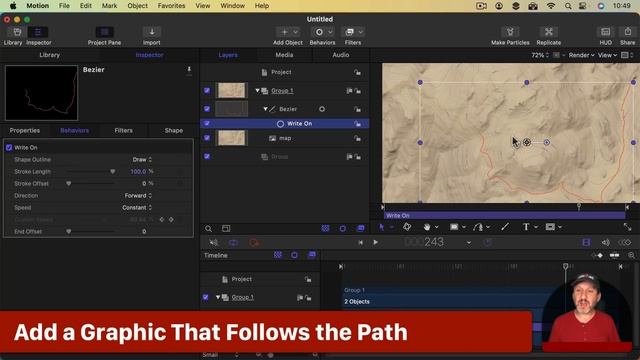Open the canvas View dropdown

coord(607,55)
